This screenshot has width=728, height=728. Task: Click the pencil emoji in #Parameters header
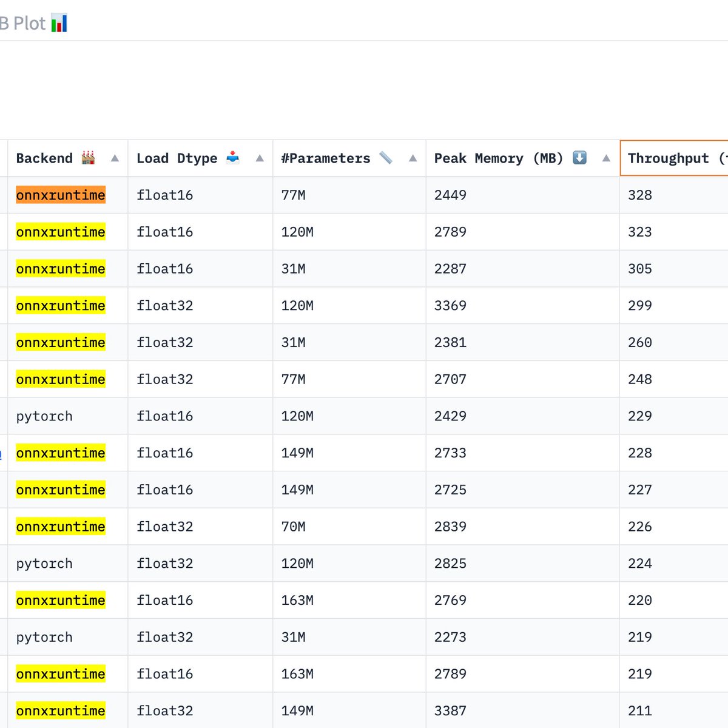387,158
